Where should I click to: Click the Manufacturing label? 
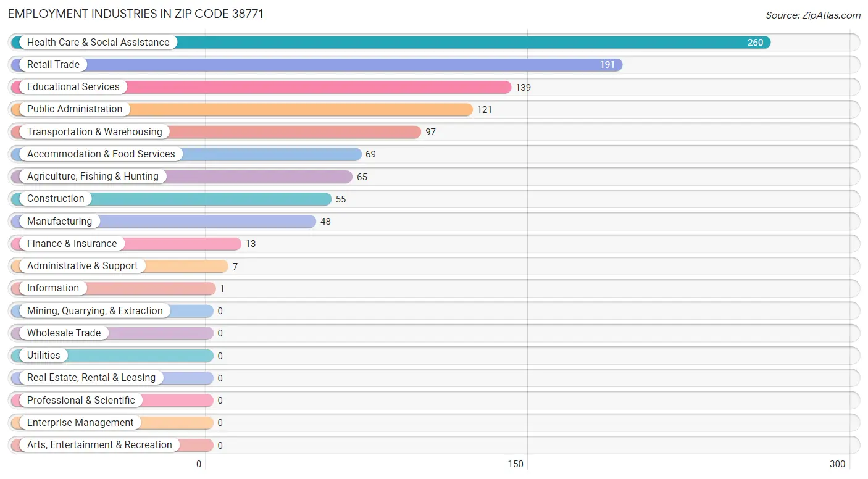(59, 221)
